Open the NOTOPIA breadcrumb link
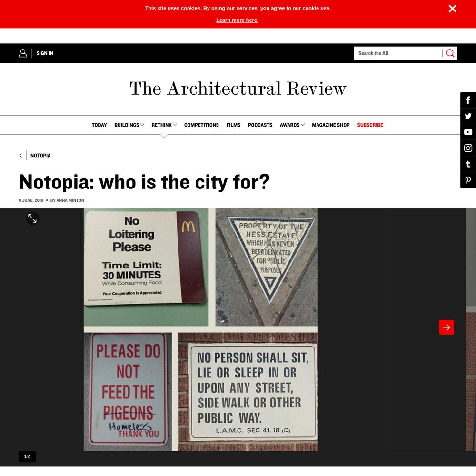The height and width of the screenshot is (476, 476). (40, 156)
